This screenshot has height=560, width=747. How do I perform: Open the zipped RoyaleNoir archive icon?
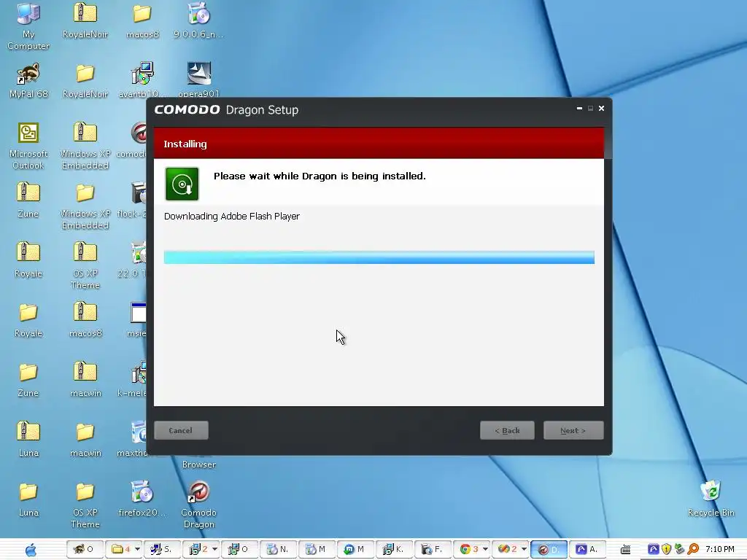click(x=85, y=20)
